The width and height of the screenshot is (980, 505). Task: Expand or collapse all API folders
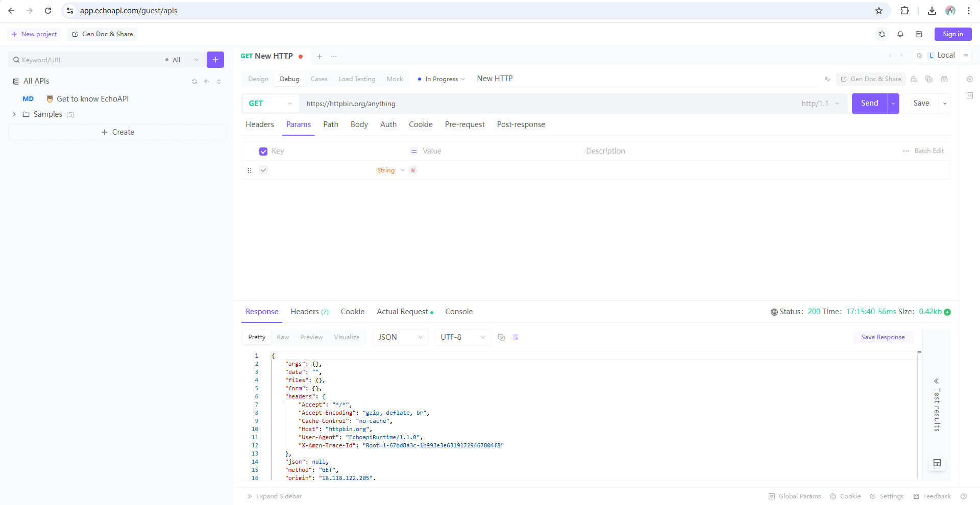pos(219,82)
